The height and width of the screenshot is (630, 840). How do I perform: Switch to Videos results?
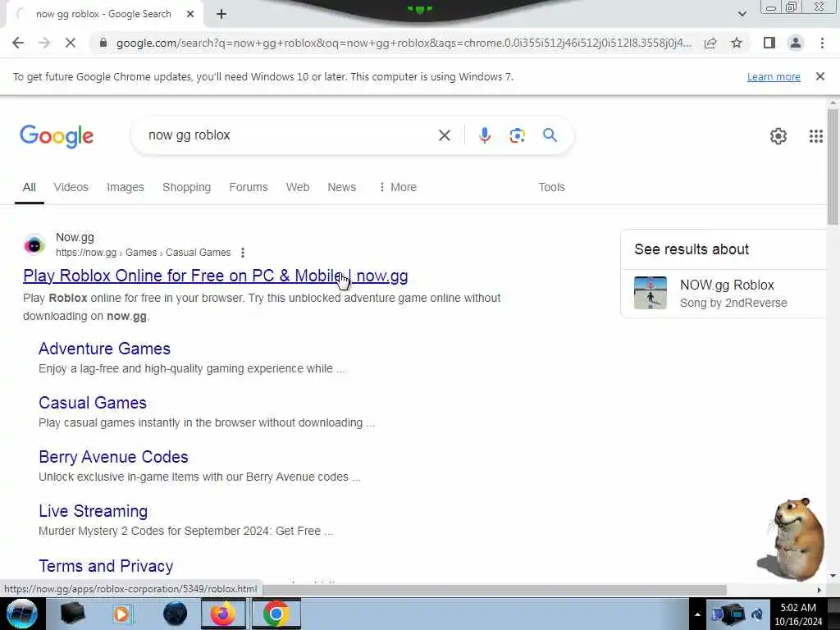(x=71, y=187)
